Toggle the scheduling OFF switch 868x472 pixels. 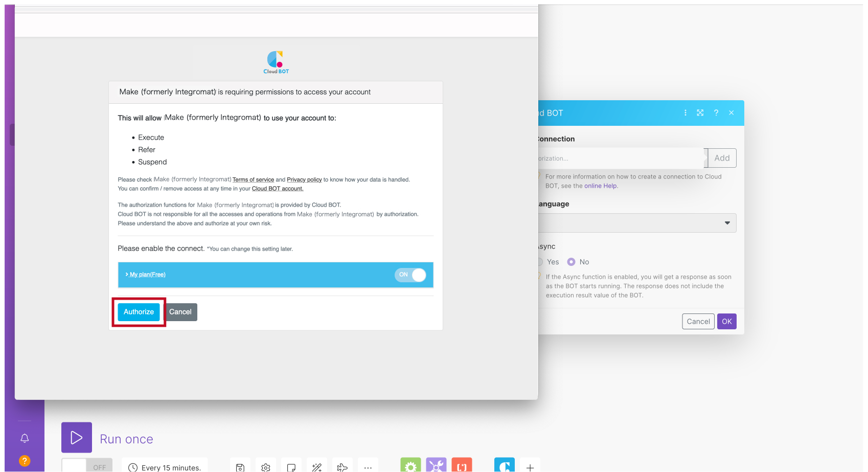click(87, 467)
